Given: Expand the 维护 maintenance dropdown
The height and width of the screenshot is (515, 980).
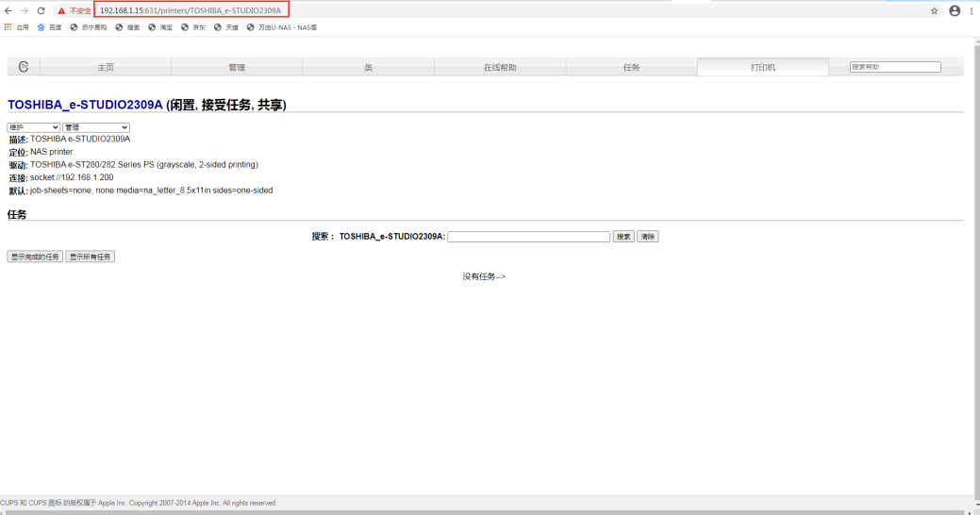Looking at the screenshot, I should click(34, 127).
